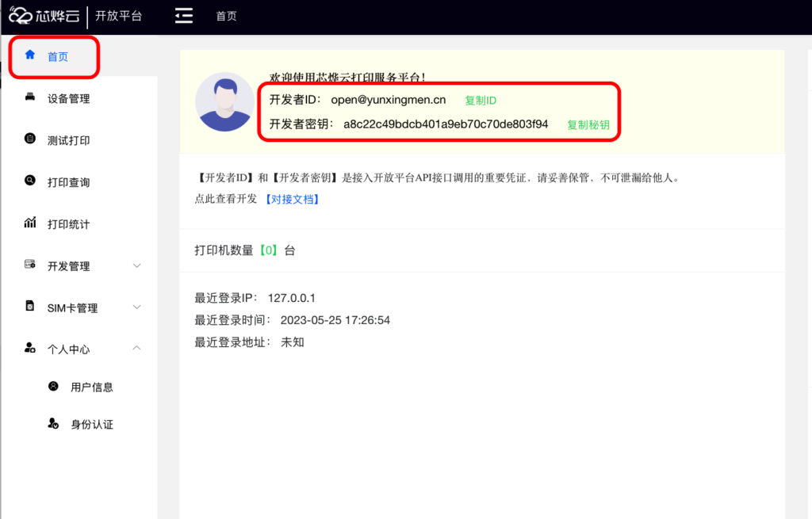View 打印统计 print statistics via its chart icon
The height and width of the screenshot is (519, 812).
(28, 223)
